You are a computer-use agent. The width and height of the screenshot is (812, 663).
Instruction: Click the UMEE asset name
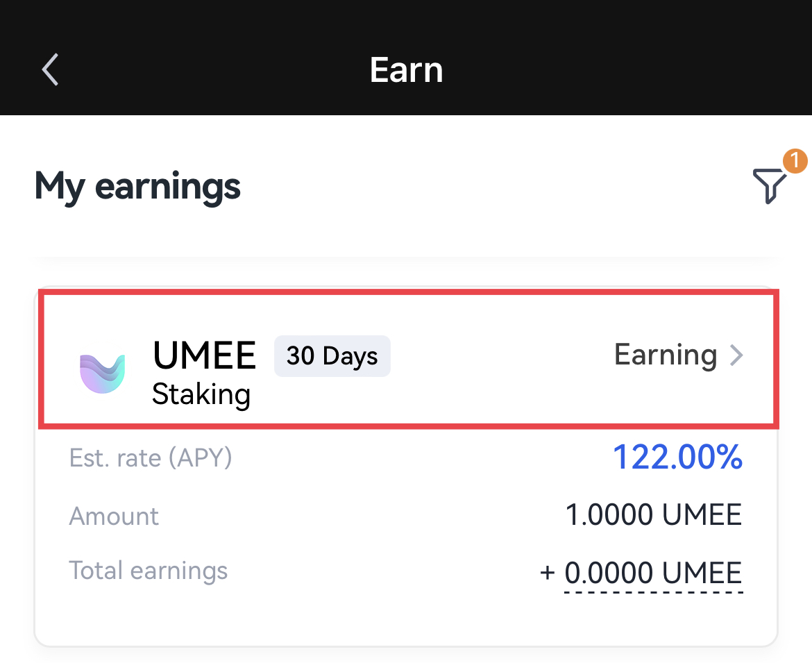pyautogui.click(x=205, y=355)
